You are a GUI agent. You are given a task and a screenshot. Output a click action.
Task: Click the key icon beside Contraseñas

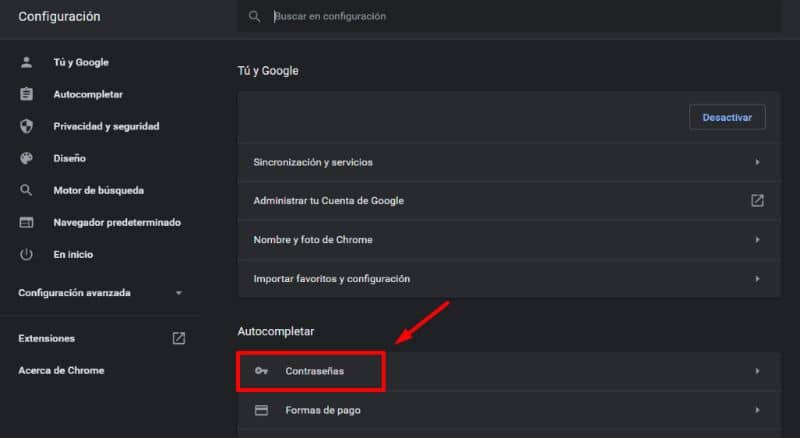coord(261,371)
